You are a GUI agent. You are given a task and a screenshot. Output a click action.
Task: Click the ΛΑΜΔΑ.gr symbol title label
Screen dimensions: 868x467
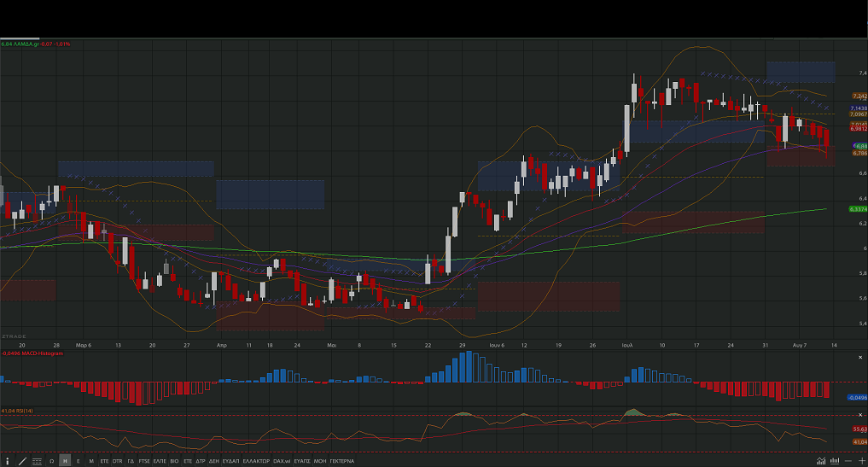point(26,44)
